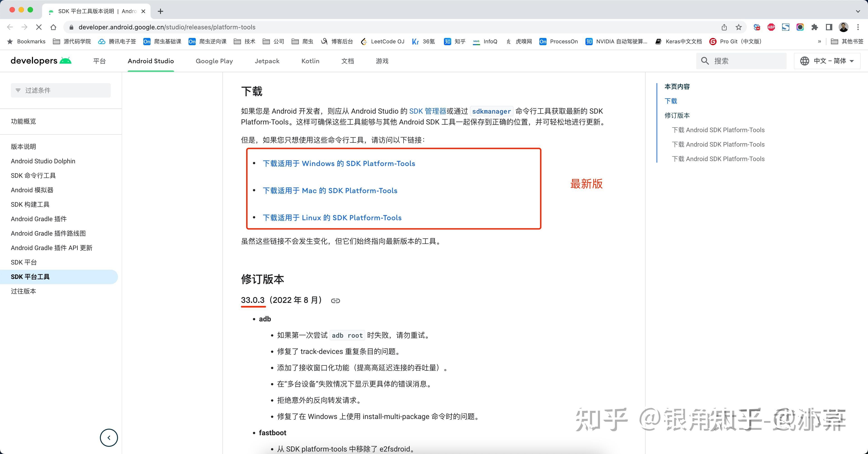The width and height of the screenshot is (868, 454).
Task: Download SDK Platform-Tools for Windows link
Action: click(x=339, y=163)
